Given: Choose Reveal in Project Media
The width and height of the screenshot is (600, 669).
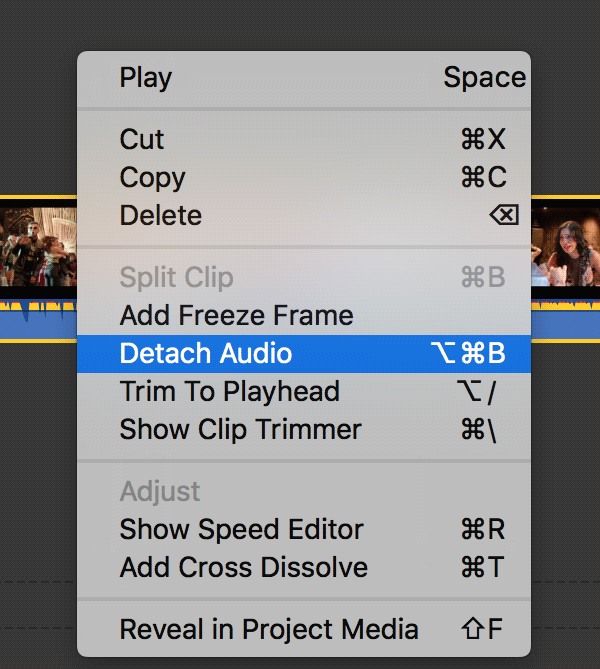Looking at the screenshot, I should coord(268,629).
